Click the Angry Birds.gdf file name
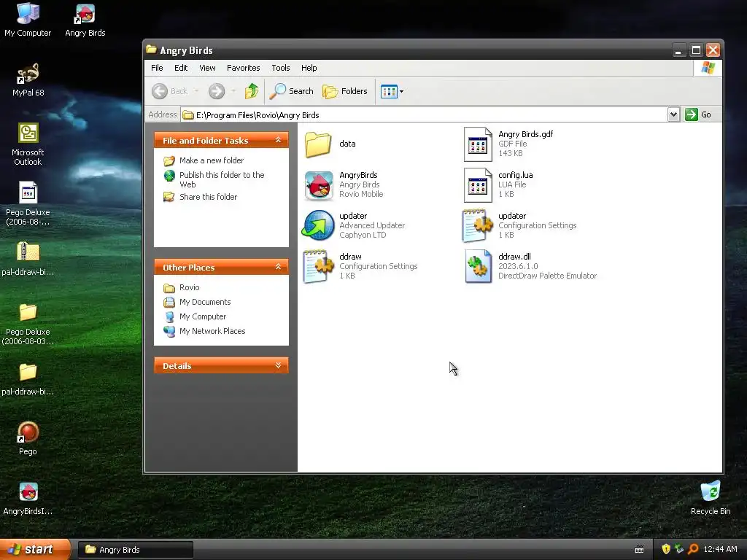This screenshot has width=747, height=560. pos(525,134)
